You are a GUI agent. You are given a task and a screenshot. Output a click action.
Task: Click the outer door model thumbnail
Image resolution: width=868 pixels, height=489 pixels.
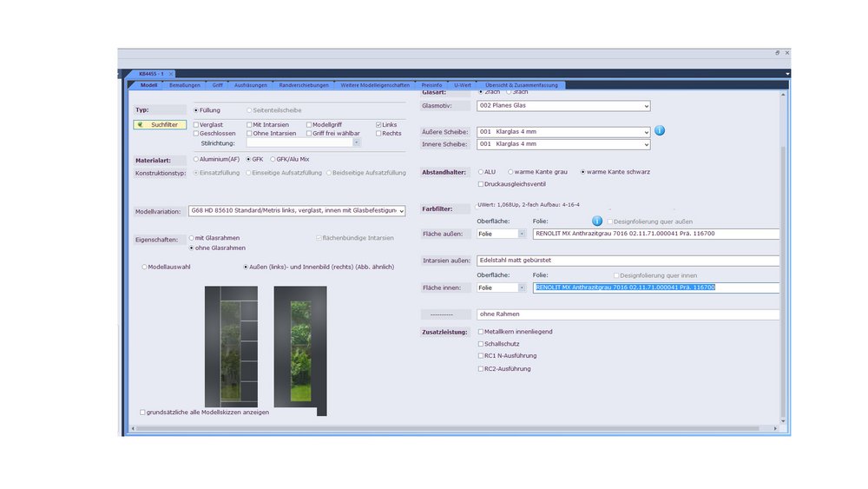coord(231,347)
